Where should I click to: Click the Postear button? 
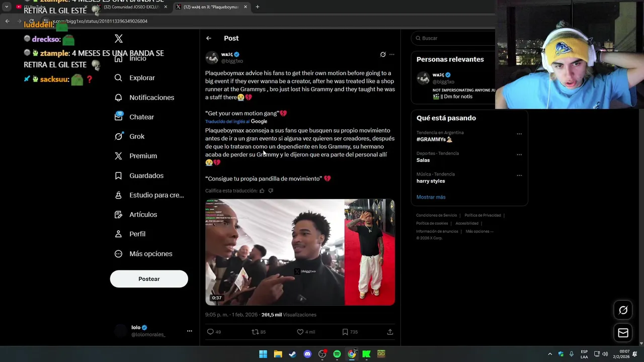(x=149, y=279)
